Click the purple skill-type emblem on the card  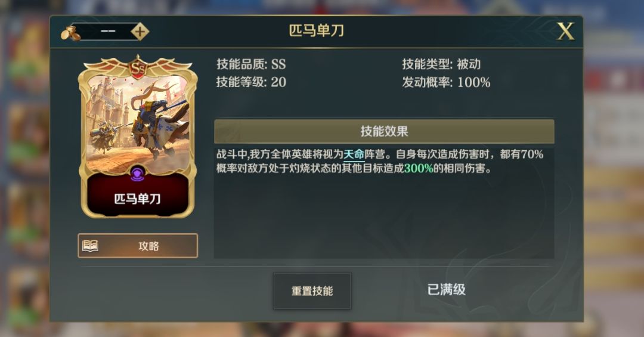point(138,174)
